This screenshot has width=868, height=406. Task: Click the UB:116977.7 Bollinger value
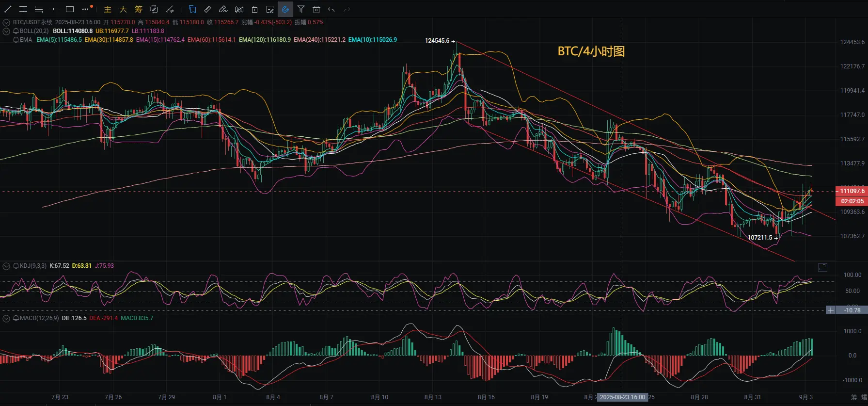[x=112, y=31]
